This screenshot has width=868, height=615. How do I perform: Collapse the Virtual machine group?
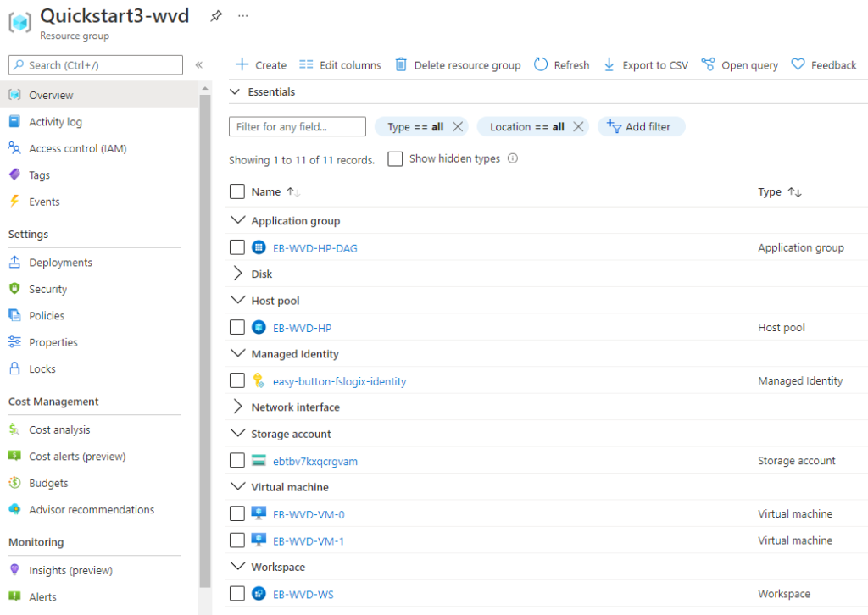[238, 487]
